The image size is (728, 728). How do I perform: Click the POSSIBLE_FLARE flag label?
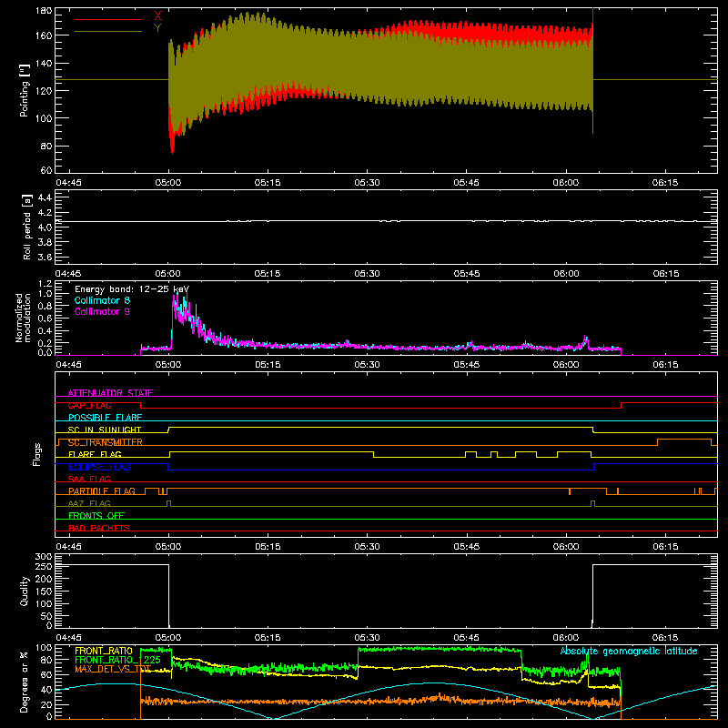[x=105, y=418]
